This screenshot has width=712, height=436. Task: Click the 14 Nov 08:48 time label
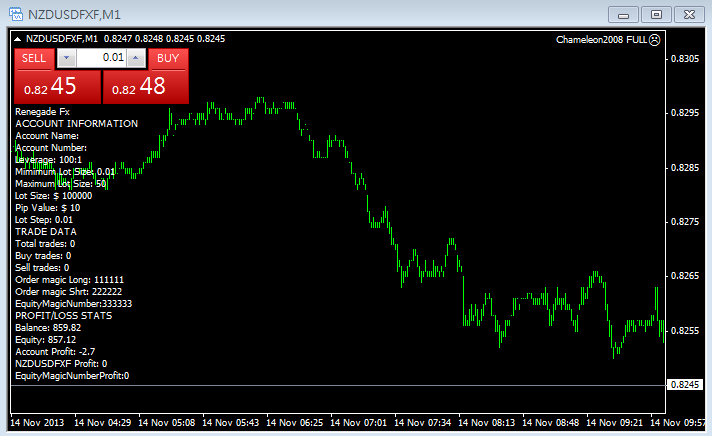tap(551, 423)
